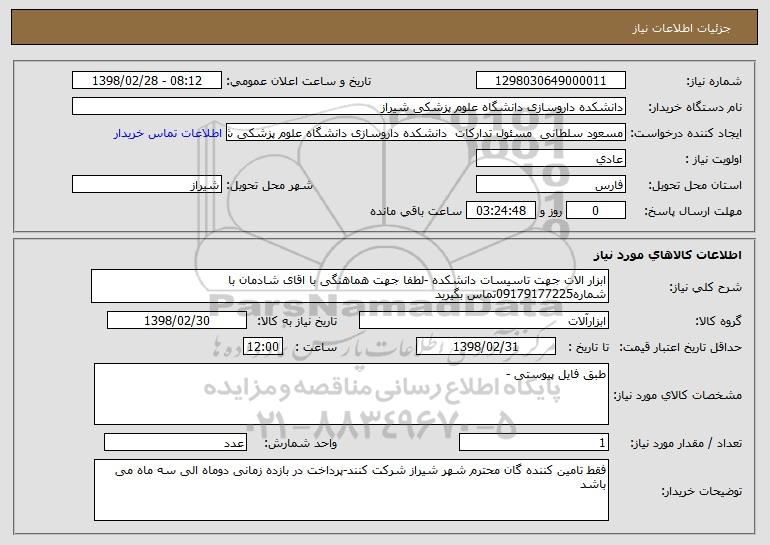770x545 pixels.
Task: Click the label گروه کالا
Action: click(718, 321)
